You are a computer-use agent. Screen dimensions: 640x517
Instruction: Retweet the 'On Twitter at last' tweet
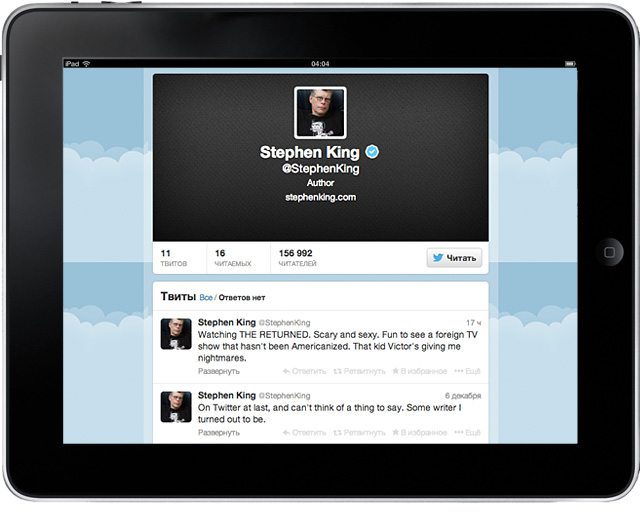click(359, 432)
